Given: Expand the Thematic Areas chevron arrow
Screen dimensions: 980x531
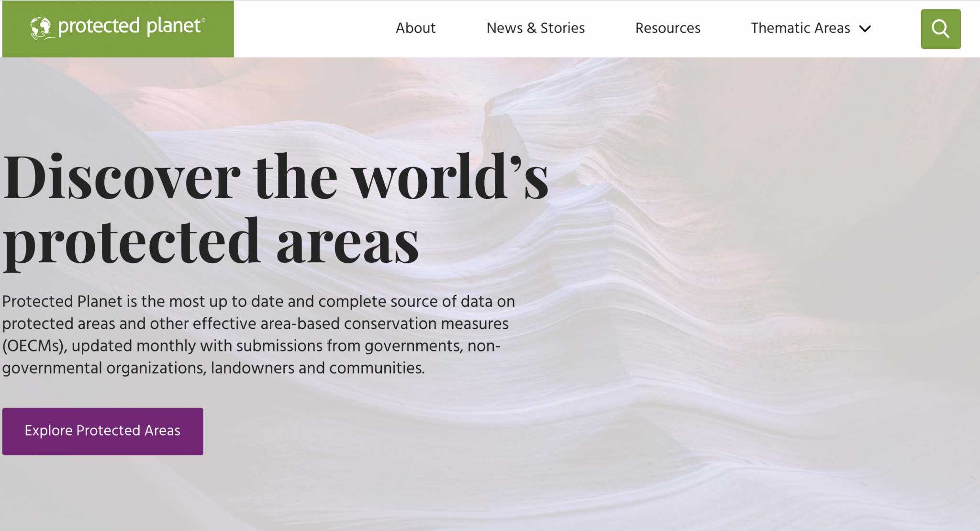Looking at the screenshot, I should (x=865, y=29).
